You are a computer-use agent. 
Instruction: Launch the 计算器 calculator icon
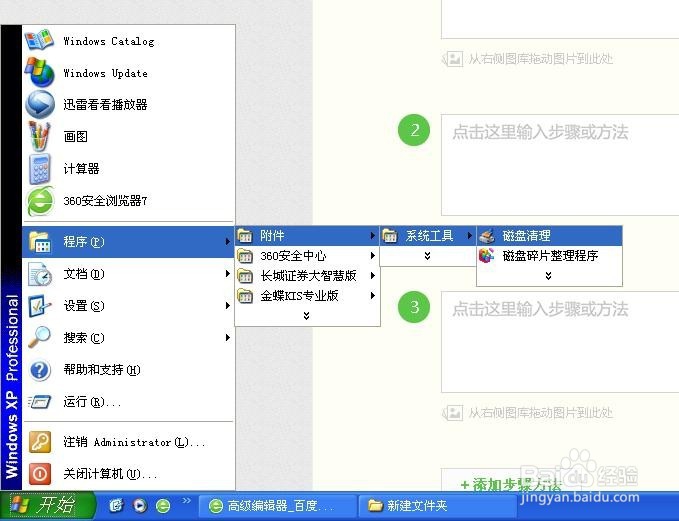(39, 168)
